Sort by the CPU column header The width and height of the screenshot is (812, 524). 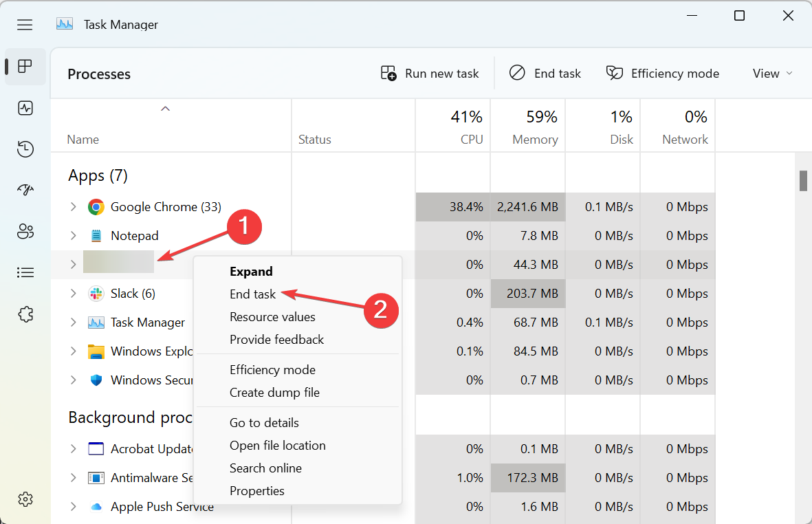click(x=453, y=125)
